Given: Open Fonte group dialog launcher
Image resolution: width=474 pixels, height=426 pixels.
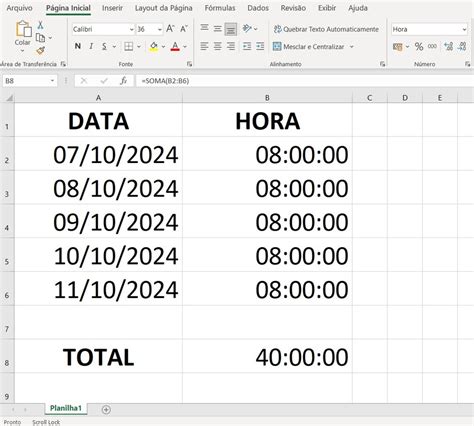Looking at the screenshot, I should click(189, 64).
